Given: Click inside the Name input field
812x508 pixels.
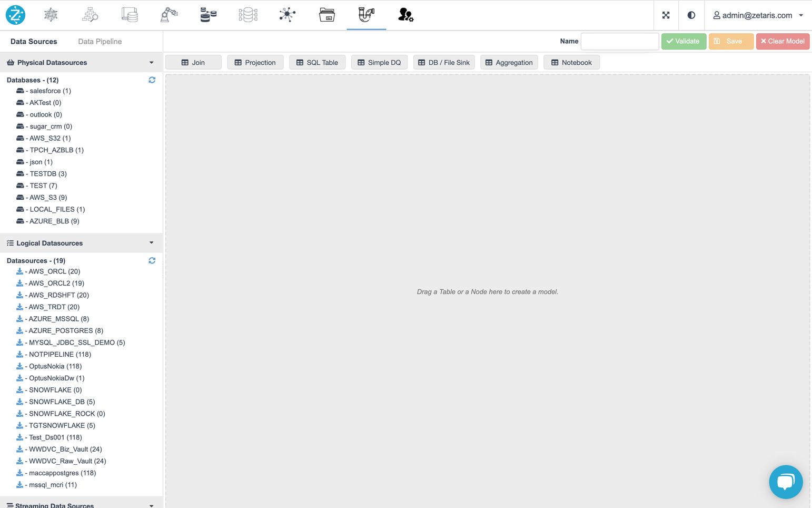Looking at the screenshot, I should (620, 41).
